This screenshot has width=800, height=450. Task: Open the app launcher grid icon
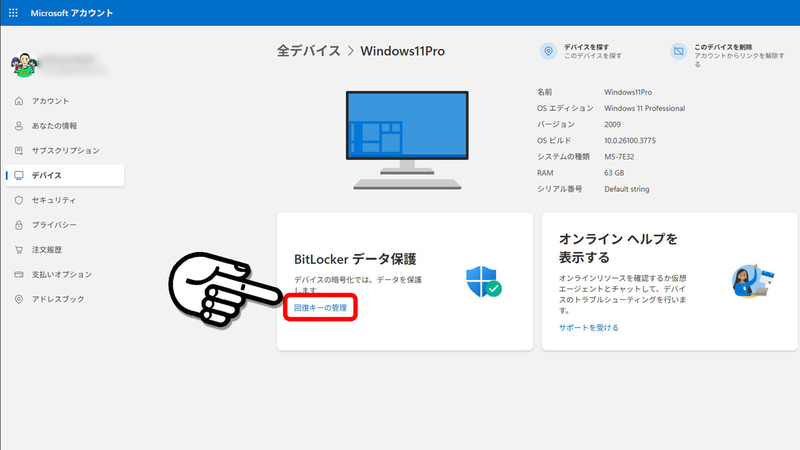[x=13, y=13]
